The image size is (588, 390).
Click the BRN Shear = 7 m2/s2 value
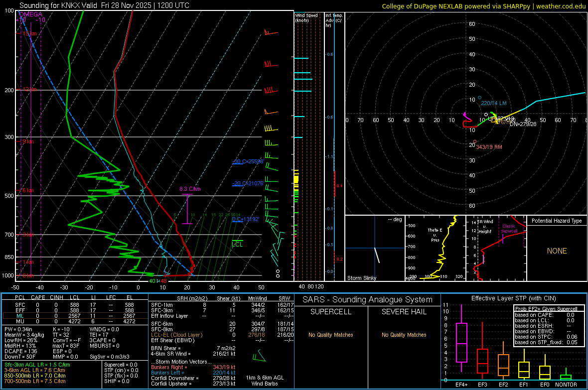193,348
